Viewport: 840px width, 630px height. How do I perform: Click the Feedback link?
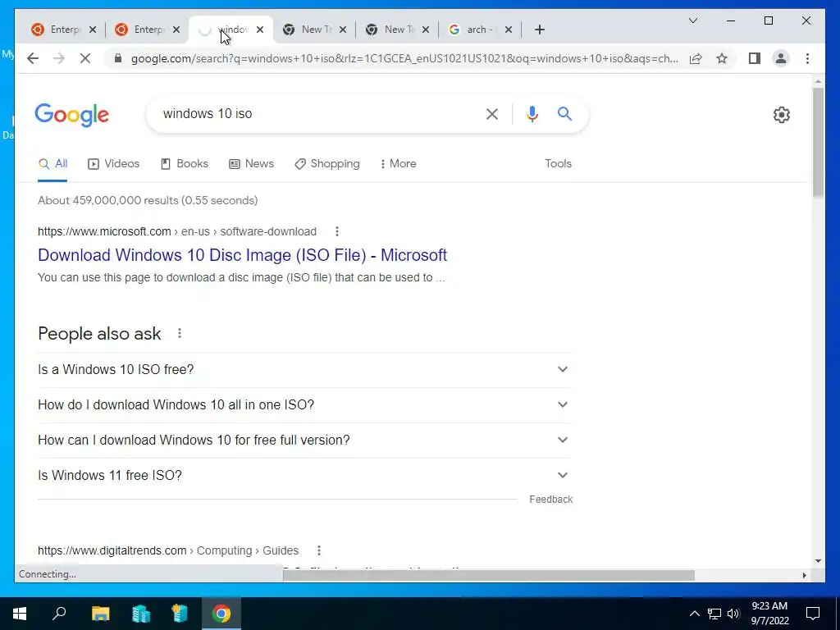(550, 500)
